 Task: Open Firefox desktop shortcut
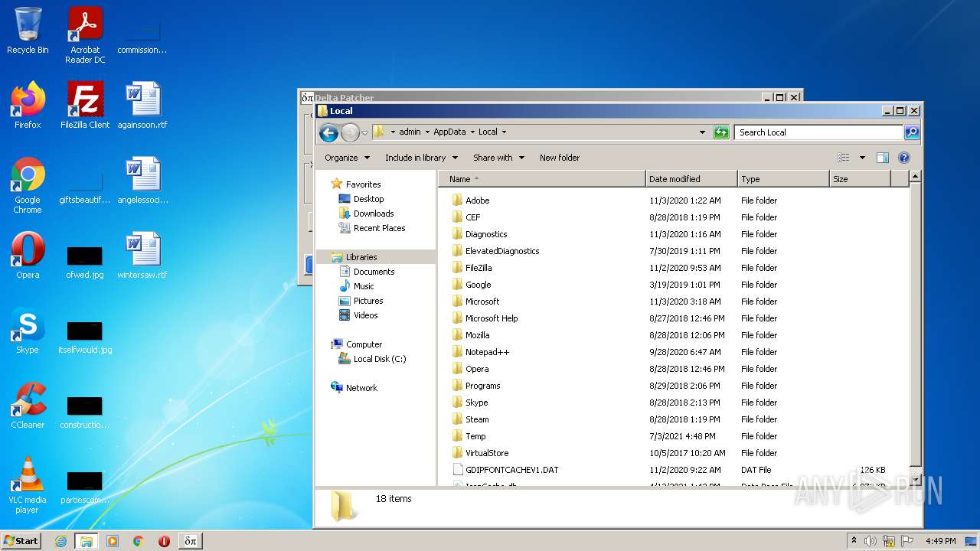28,105
